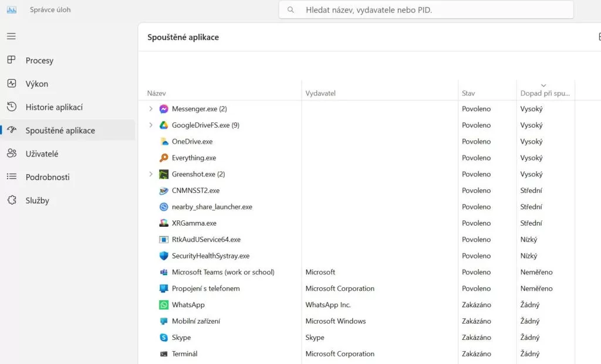
Task: Select the Everything.exe row name
Action: pos(194,158)
